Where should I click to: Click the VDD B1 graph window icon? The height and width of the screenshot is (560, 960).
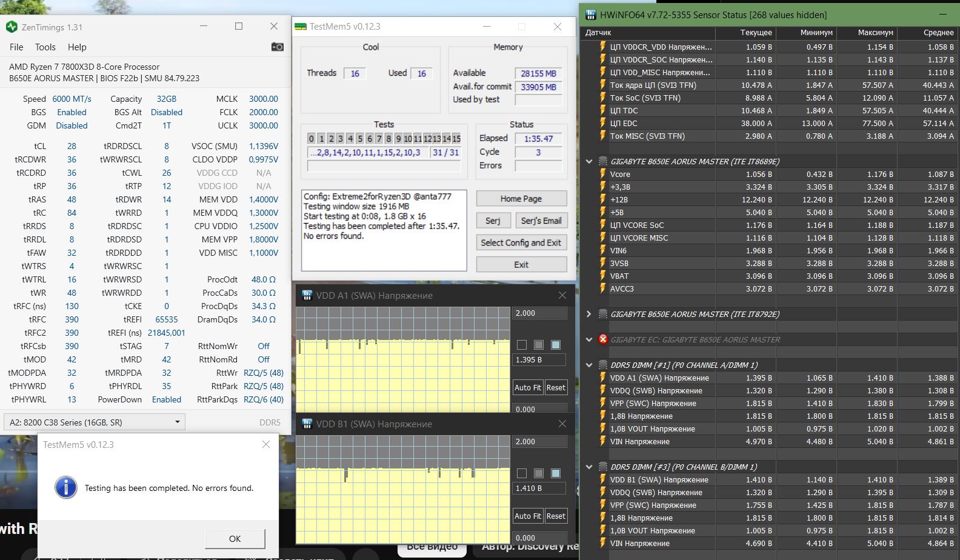click(x=307, y=424)
